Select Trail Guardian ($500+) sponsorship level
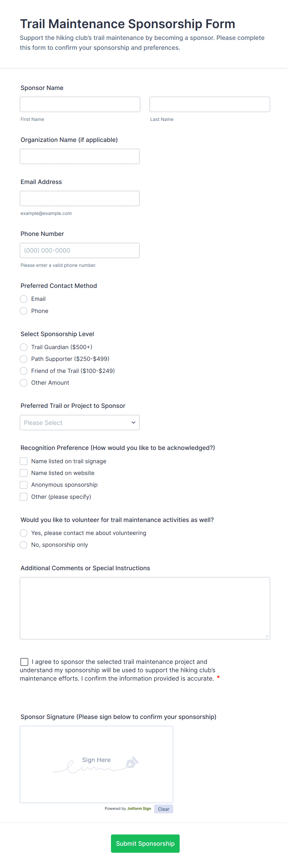This screenshot has width=287, height=868. [23, 347]
